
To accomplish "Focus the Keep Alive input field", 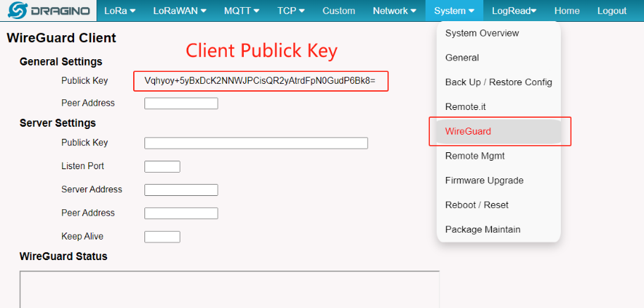I will pyautogui.click(x=162, y=237).
